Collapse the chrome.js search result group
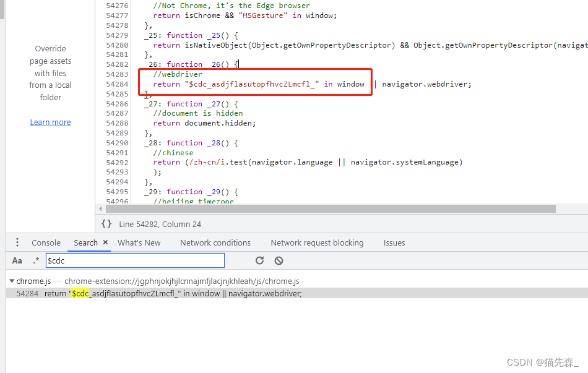Screen dimensions: 588x373 [12, 280]
